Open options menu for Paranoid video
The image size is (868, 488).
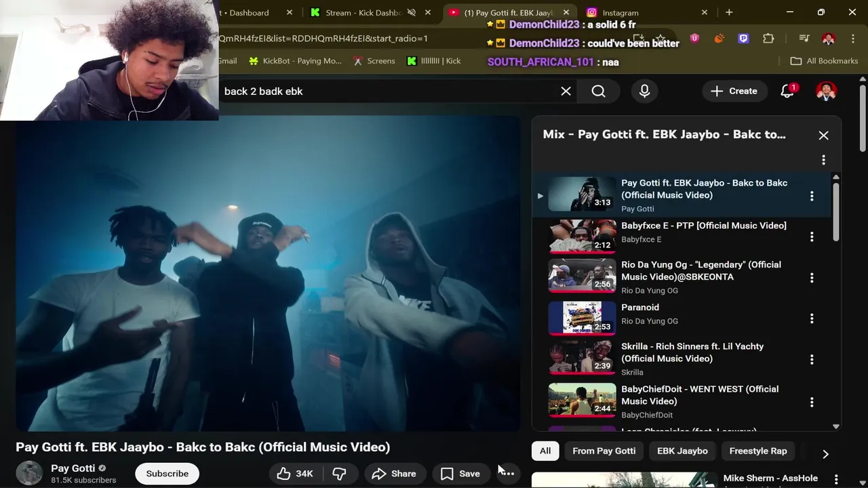tap(812, 319)
